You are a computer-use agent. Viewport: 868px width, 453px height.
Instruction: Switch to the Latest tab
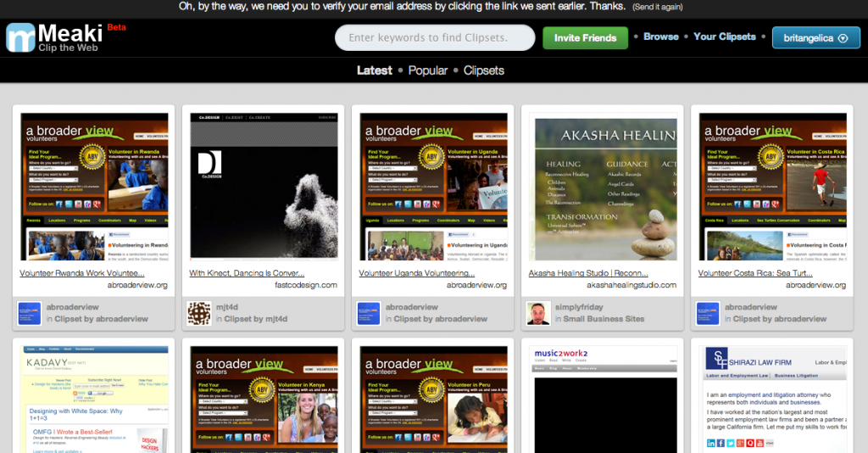[x=374, y=70]
